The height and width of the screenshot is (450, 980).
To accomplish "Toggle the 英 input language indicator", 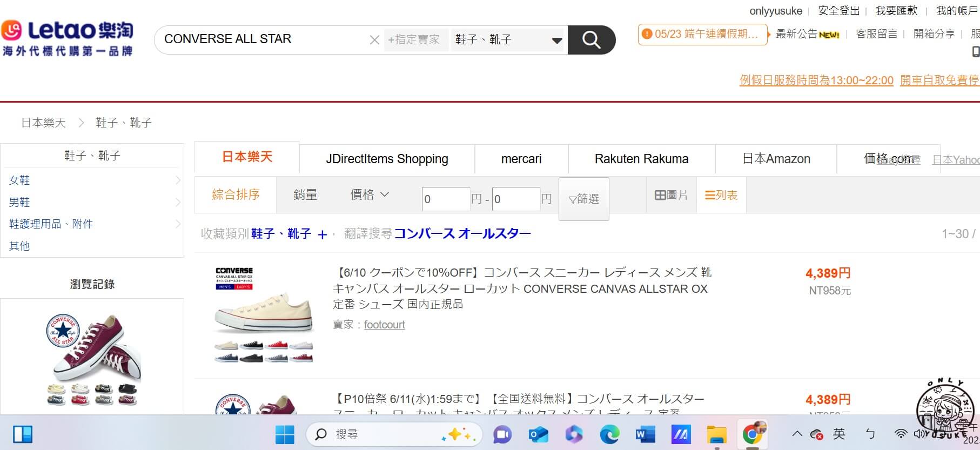I will click(839, 434).
